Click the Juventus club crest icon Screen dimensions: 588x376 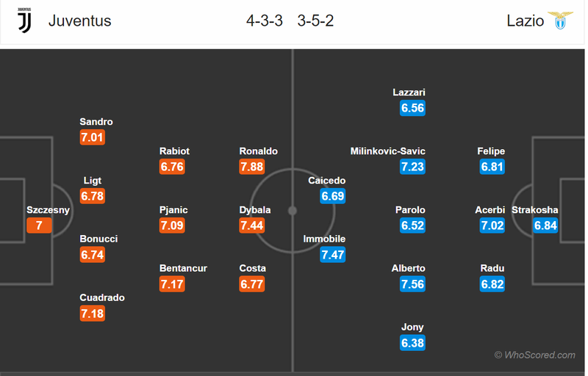(x=24, y=21)
